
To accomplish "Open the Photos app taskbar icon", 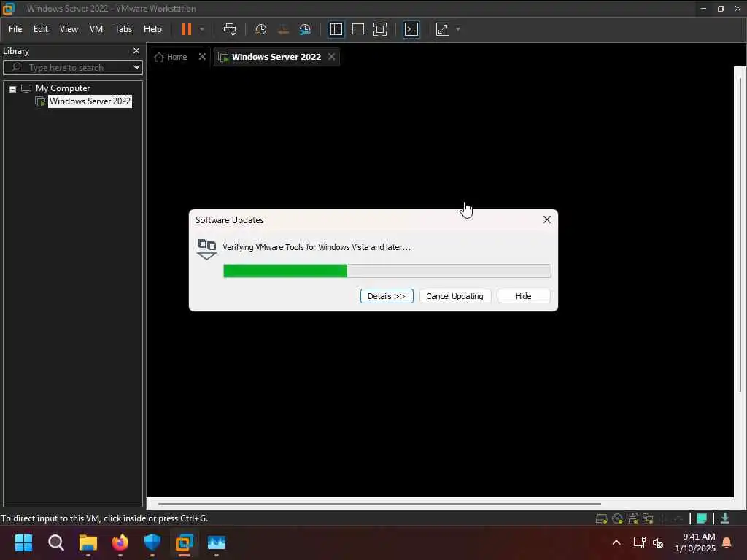I will tap(217, 542).
